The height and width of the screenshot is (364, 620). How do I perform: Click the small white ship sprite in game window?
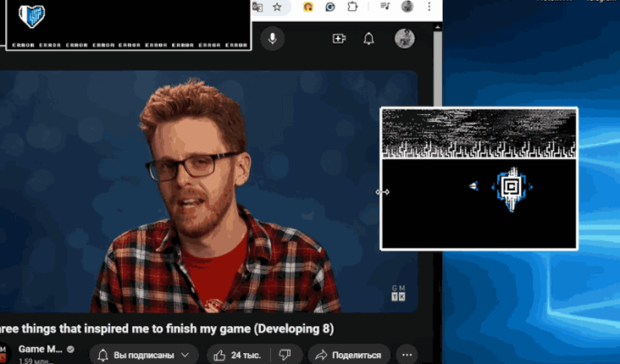pos(473,185)
